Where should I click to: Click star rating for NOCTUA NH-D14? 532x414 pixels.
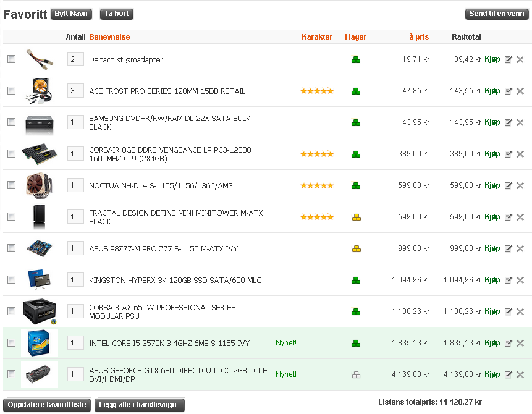(x=317, y=185)
